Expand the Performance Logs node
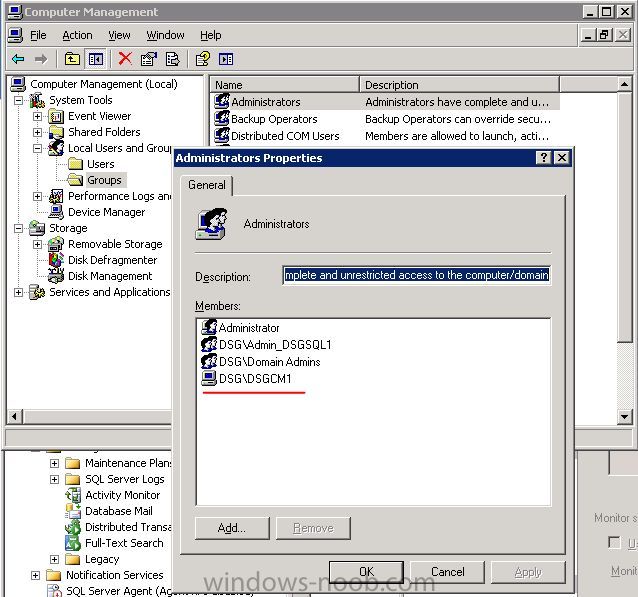638x597 pixels. (37, 196)
